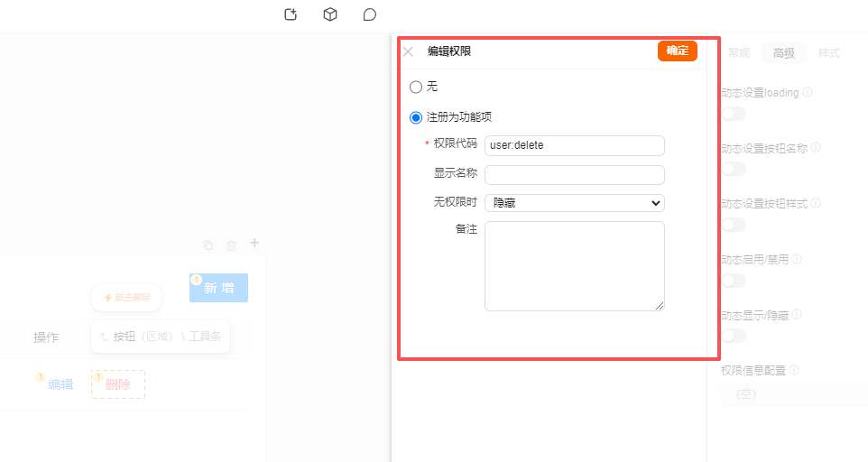Click info icon beside 动态启用/禁用
868x462 pixels.
[x=797, y=259]
